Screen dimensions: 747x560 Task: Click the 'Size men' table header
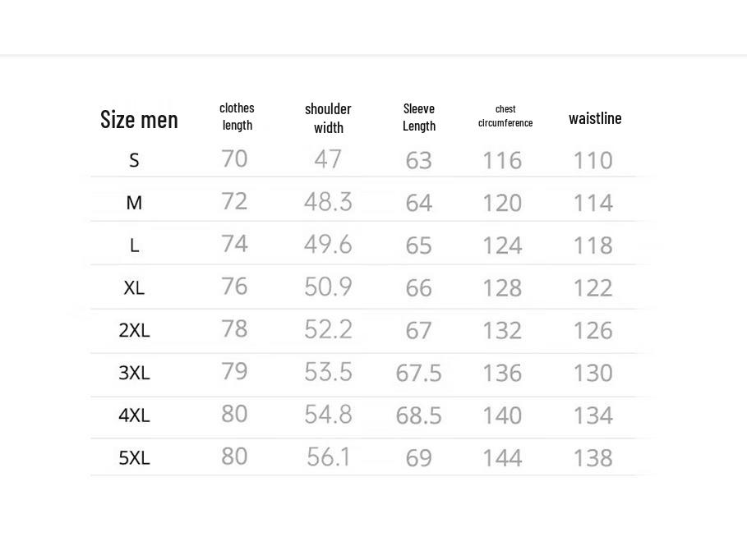point(139,120)
